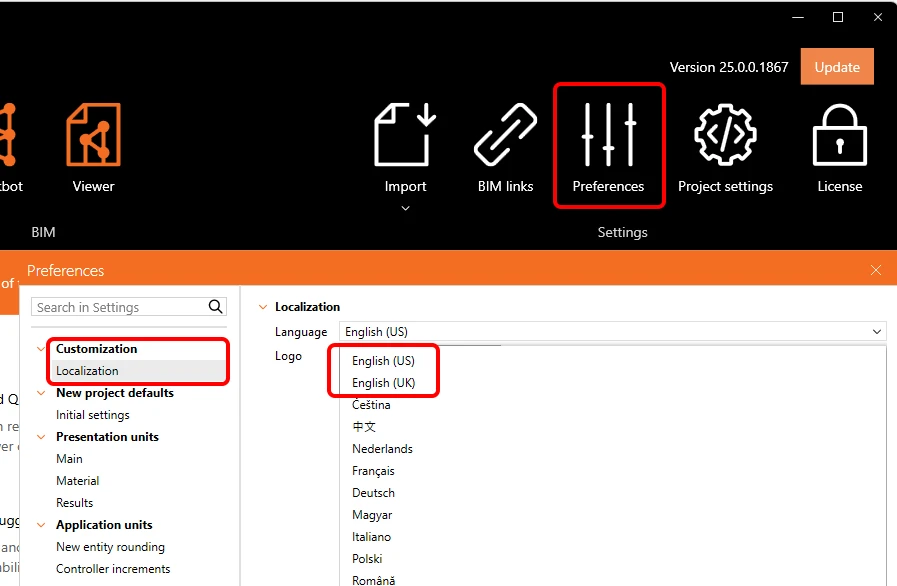Collapse the Localization section chevron
Screen dimensions: 897x586
coord(263,307)
